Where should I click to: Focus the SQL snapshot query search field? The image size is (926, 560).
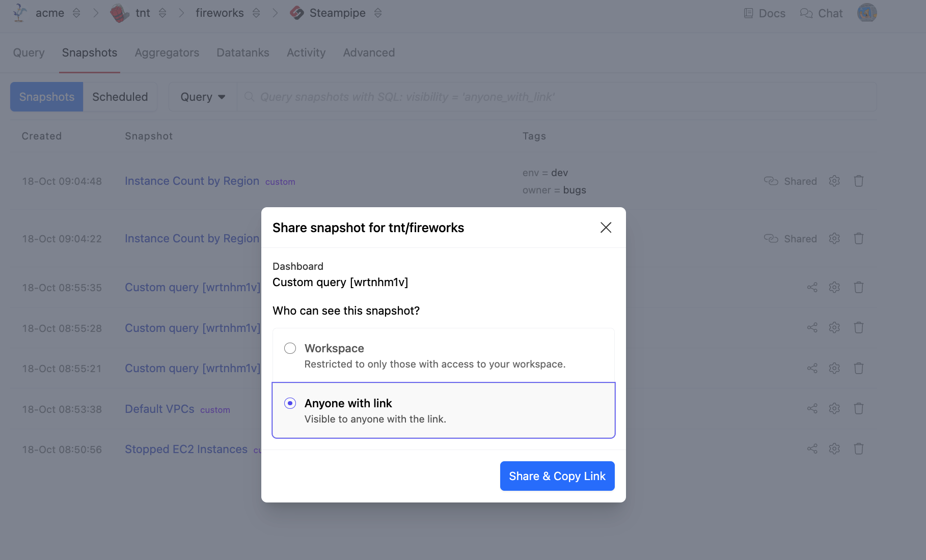pos(560,97)
